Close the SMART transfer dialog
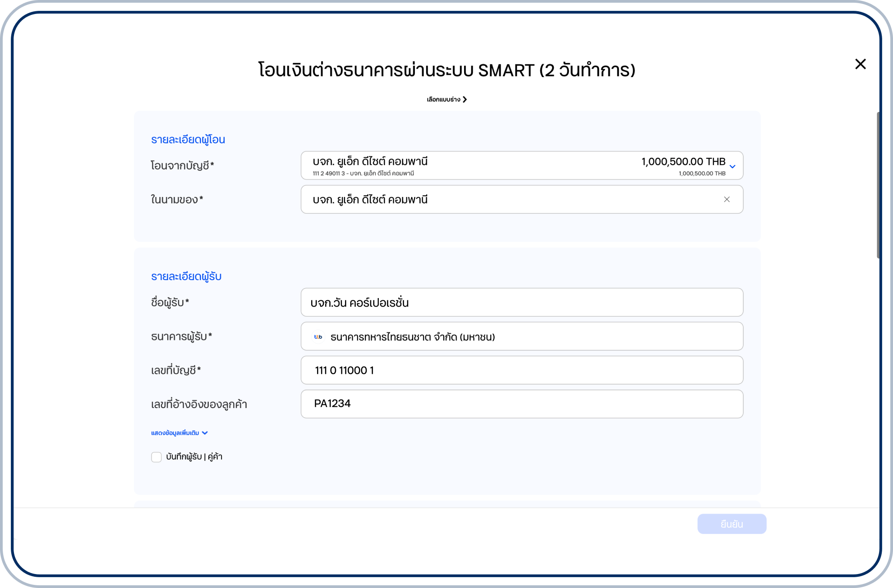Viewport: 893px width, 588px height. [x=860, y=64]
